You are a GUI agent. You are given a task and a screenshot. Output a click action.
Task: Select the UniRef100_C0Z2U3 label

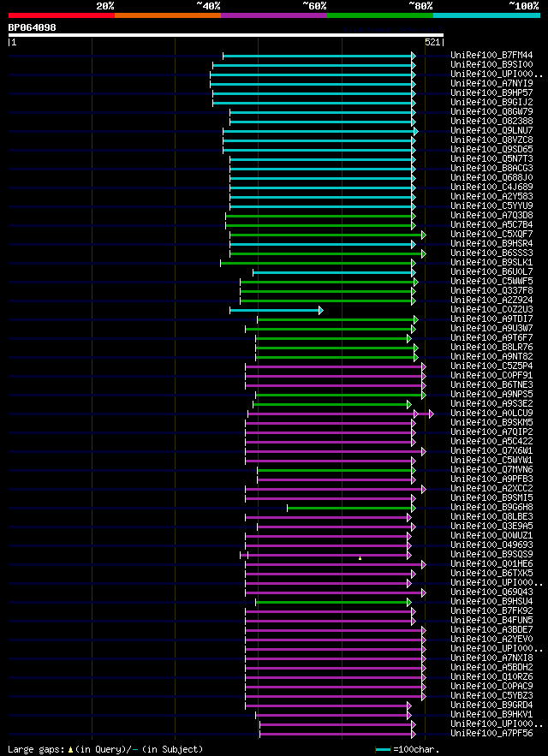click(x=491, y=309)
